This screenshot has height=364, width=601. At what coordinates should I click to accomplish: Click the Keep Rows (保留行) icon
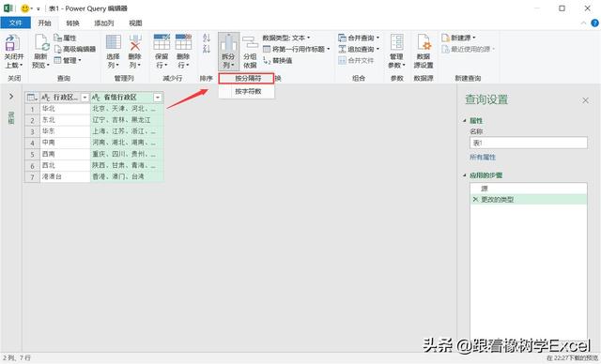tap(162, 42)
